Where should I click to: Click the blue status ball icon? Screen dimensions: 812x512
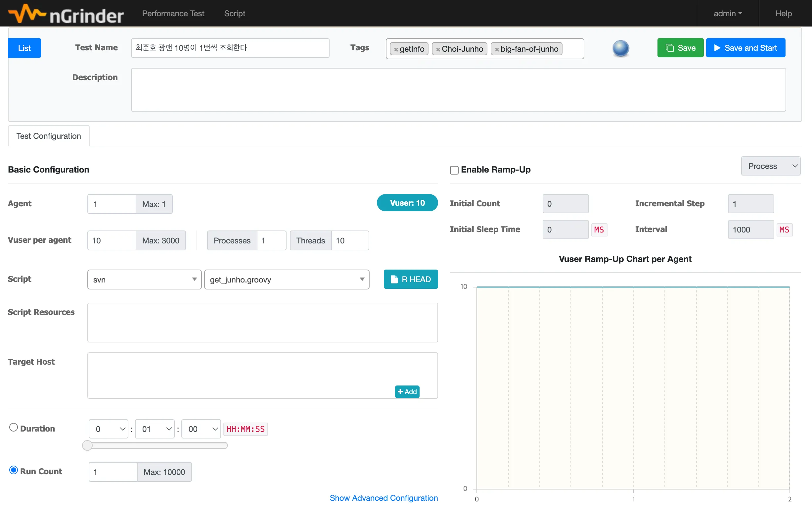[x=620, y=48]
